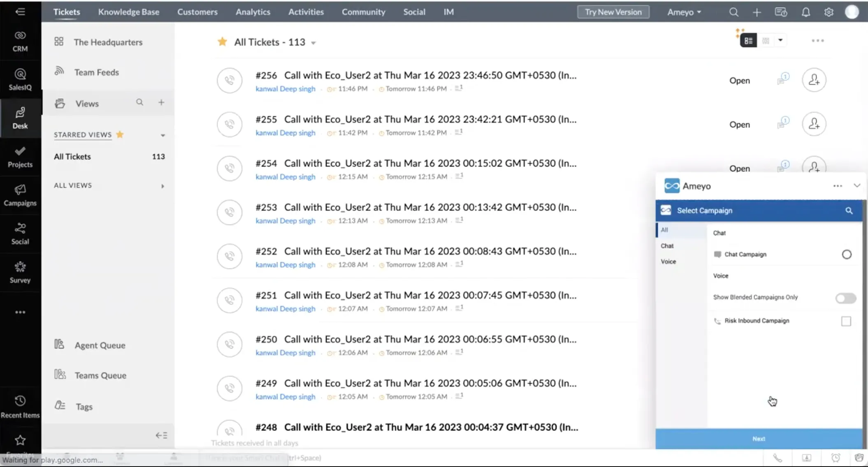Switch to the Analytics tab

[x=253, y=12]
